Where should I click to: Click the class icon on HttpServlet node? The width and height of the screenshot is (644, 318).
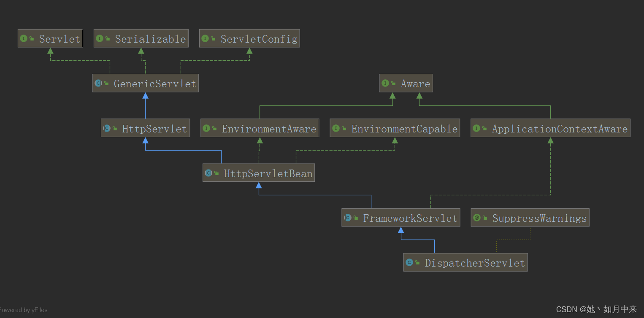(x=107, y=128)
